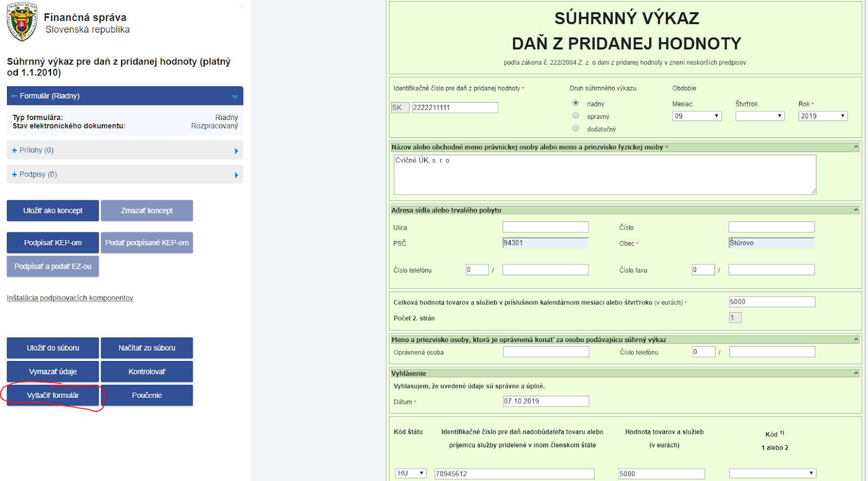Click the VAT identification number field 2222211111
The width and height of the screenshot is (868, 481).
click(455, 107)
